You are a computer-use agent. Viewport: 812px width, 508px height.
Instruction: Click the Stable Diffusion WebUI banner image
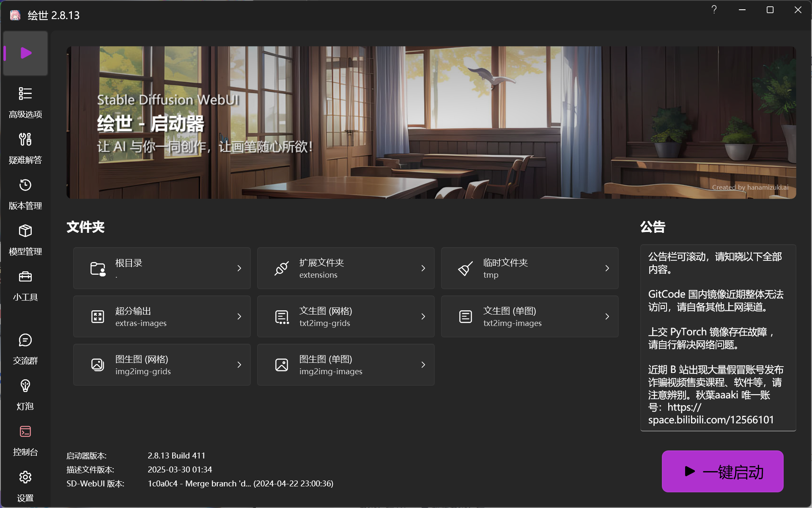431,122
